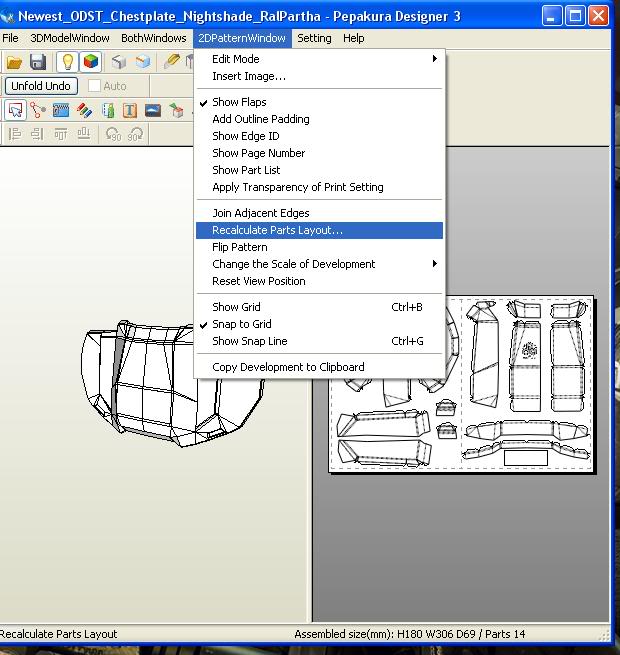Viewport: 620px width, 655px height.
Task: Select the Input Text T tool
Action: [130, 110]
